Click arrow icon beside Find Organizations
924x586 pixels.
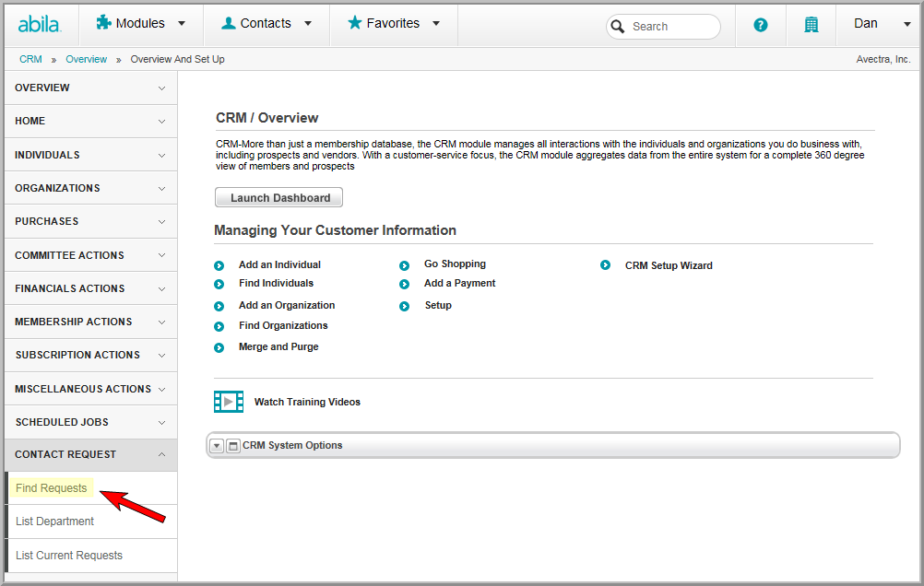[x=219, y=326]
